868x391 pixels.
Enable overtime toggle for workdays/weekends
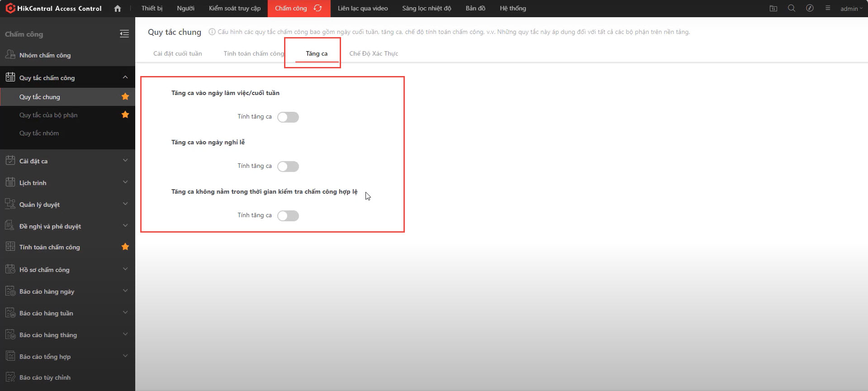pos(288,117)
